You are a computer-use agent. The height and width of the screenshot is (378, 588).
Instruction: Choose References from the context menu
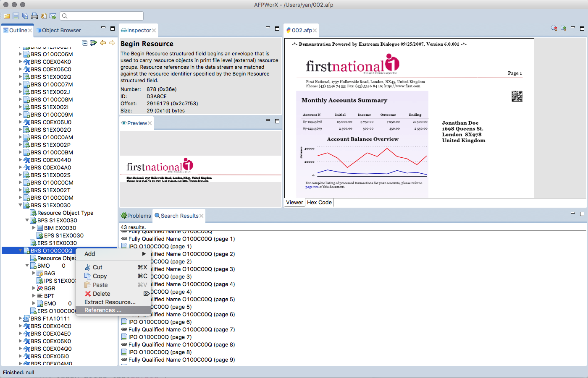point(103,310)
